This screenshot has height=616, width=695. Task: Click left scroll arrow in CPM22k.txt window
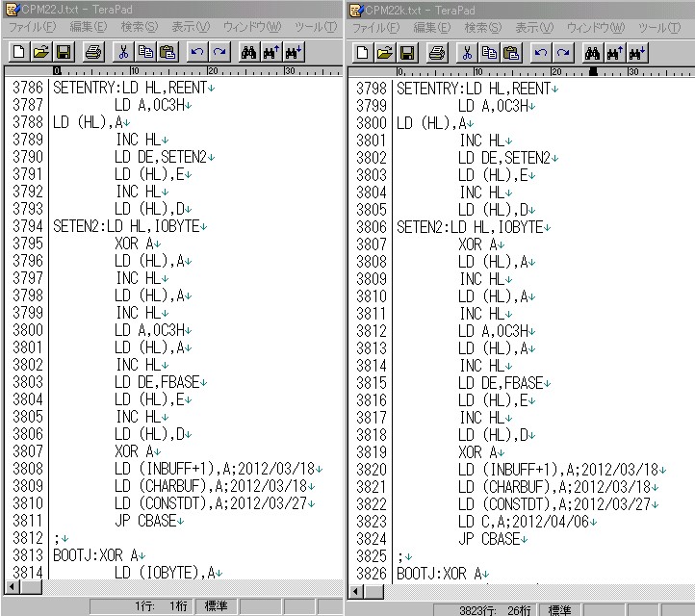click(355, 591)
